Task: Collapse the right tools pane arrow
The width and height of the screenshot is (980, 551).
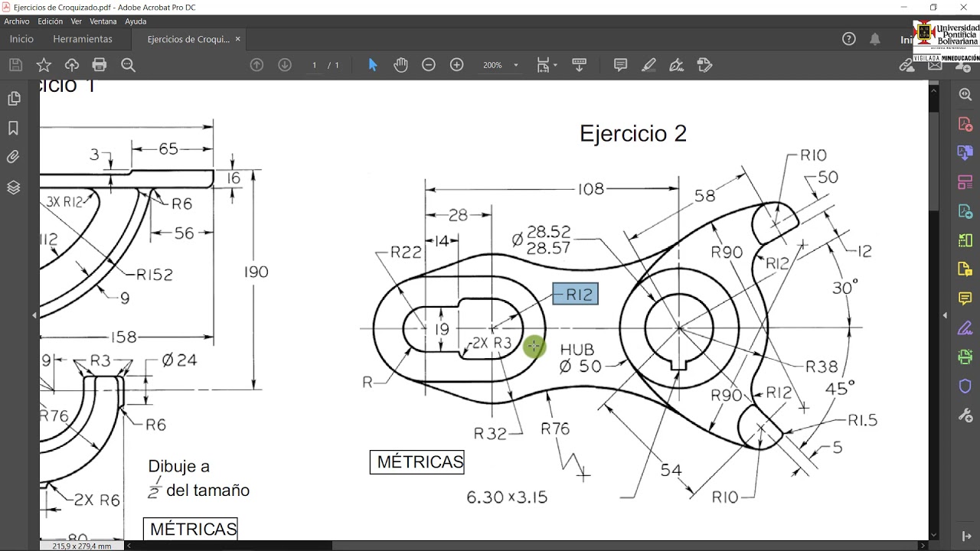Action: (945, 315)
